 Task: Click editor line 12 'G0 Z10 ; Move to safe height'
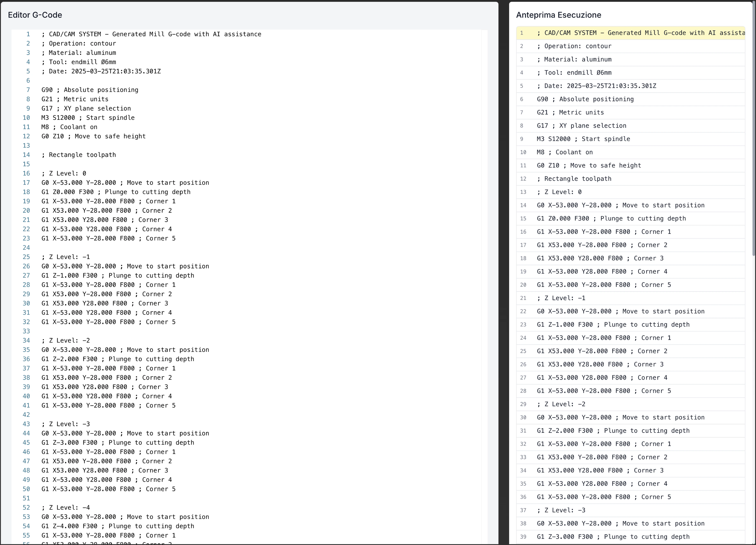pos(93,136)
